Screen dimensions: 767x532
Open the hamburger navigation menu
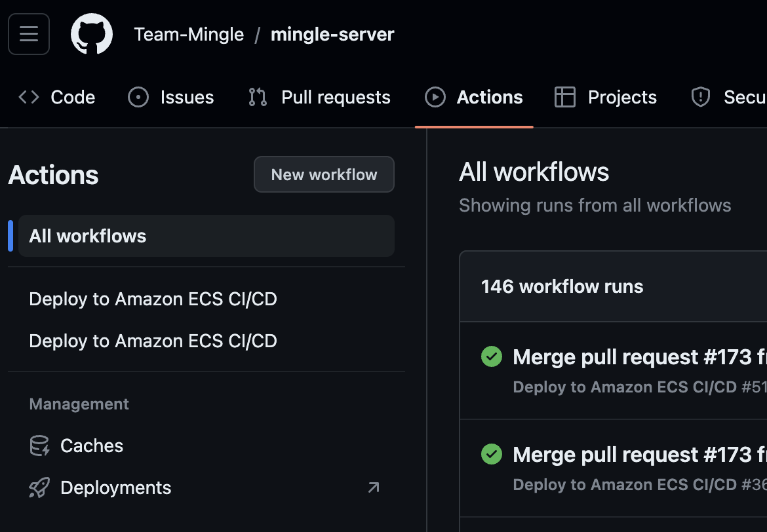pyautogui.click(x=28, y=33)
